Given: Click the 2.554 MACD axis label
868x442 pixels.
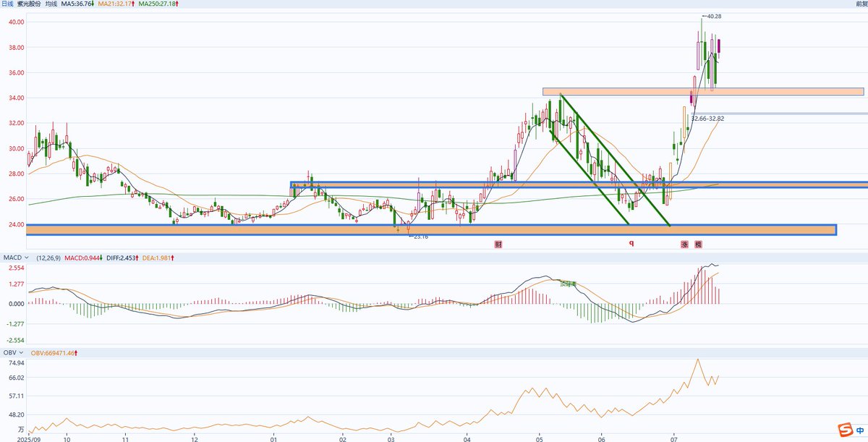Looking at the screenshot, I should 15,268.
